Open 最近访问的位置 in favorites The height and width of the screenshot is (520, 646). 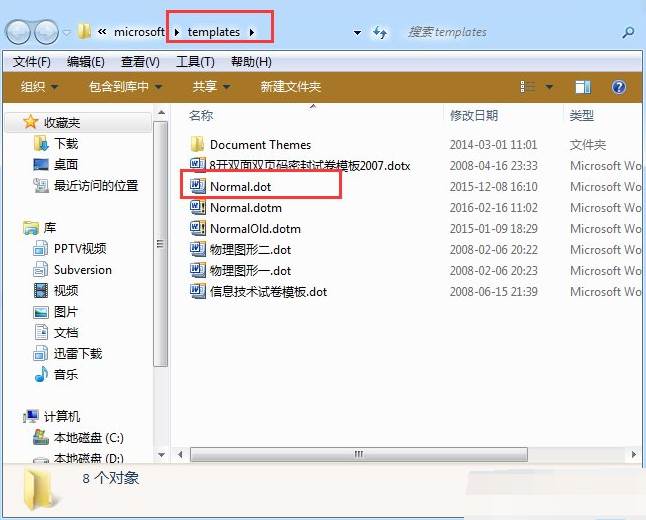tap(96, 185)
